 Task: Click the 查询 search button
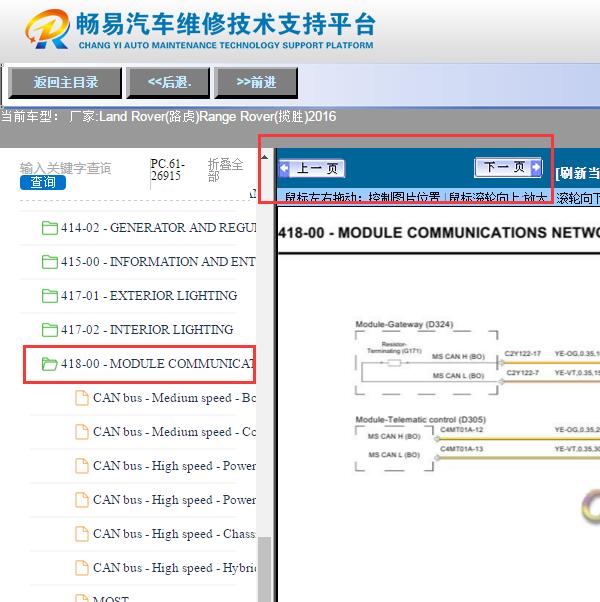pyautogui.click(x=43, y=182)
